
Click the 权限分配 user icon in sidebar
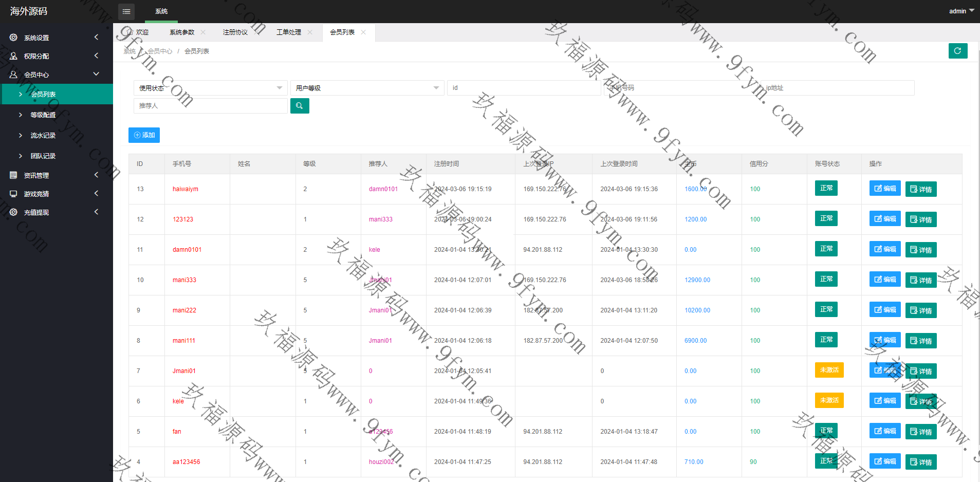tap(14, 56)
